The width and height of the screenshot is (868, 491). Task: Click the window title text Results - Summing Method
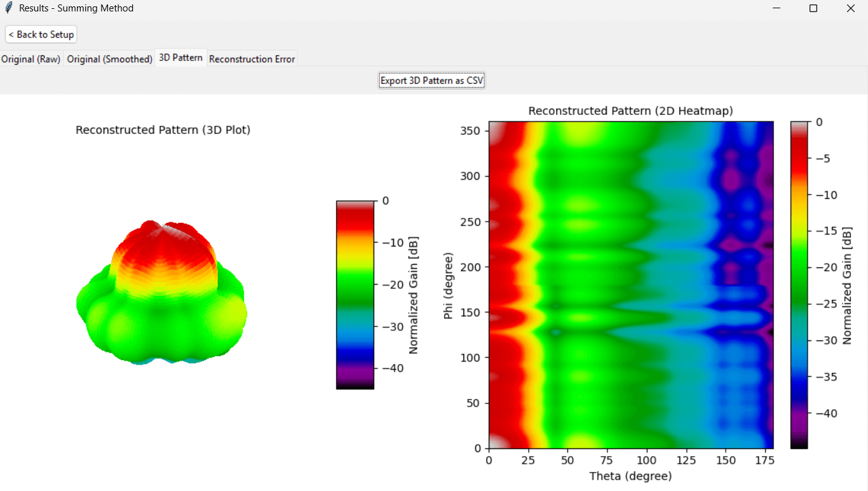click(x=76, y=8)
